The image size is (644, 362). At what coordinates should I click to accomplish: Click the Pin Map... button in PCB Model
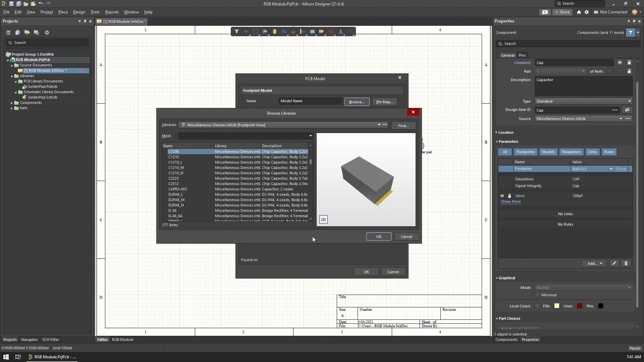[384, 102]
